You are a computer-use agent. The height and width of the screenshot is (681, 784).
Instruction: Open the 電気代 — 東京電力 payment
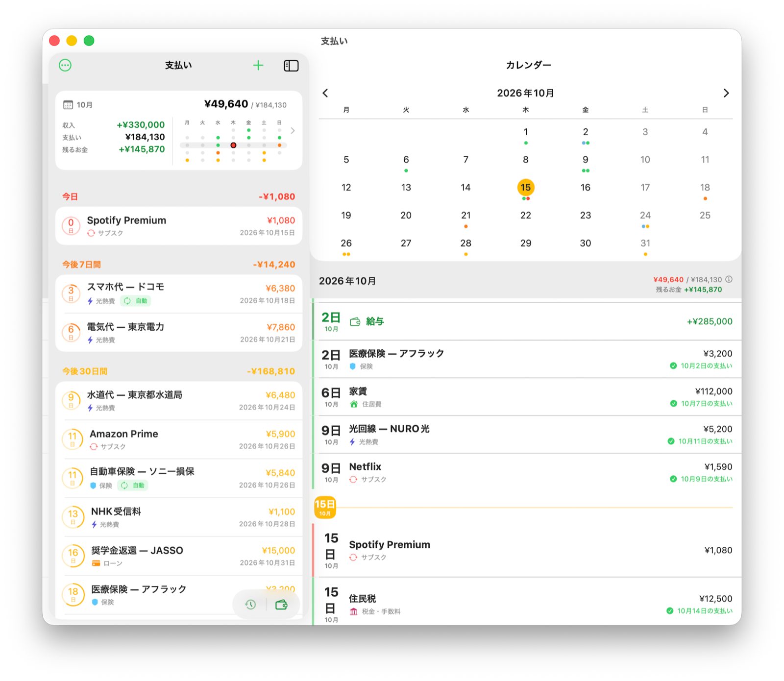click(x=179, y=332)
